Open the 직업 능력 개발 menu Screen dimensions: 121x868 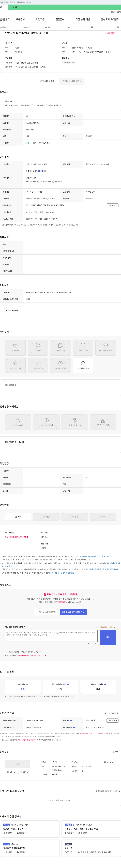[83, 20]
